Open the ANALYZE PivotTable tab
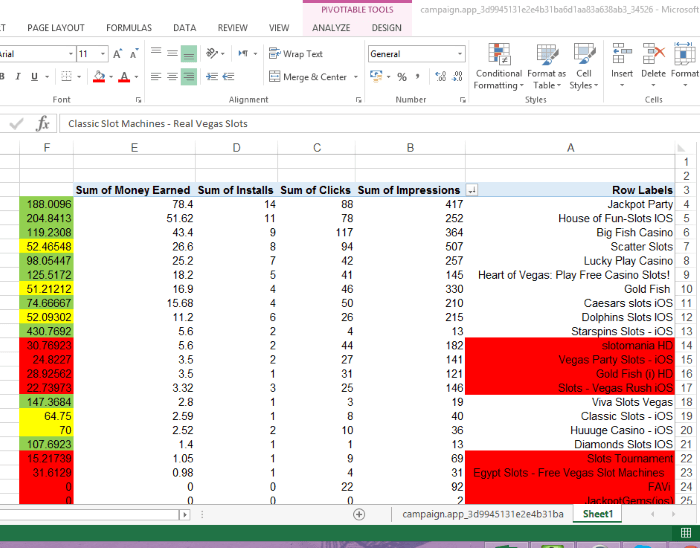 331,28
